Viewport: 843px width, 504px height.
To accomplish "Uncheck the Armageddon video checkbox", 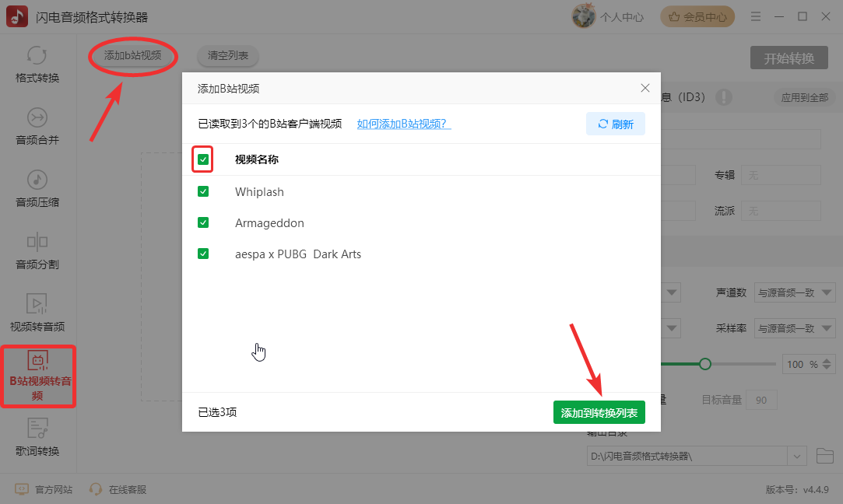I will (202, 222).
